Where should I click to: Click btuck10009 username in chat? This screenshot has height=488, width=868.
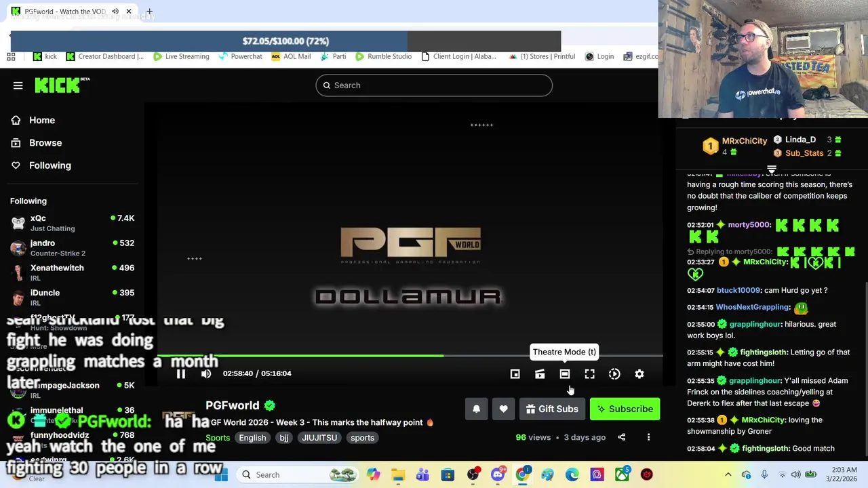738,290
